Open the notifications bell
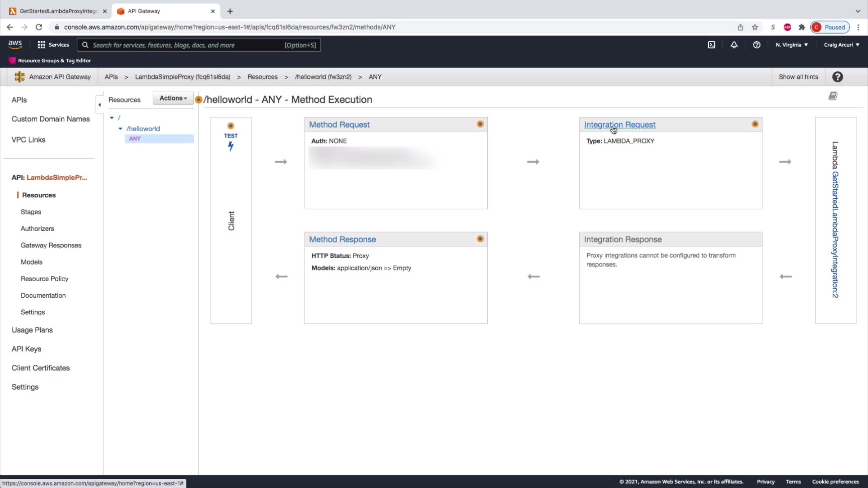Screen dimensions: 868x488 pyautogui.click(x=734, y=45)
